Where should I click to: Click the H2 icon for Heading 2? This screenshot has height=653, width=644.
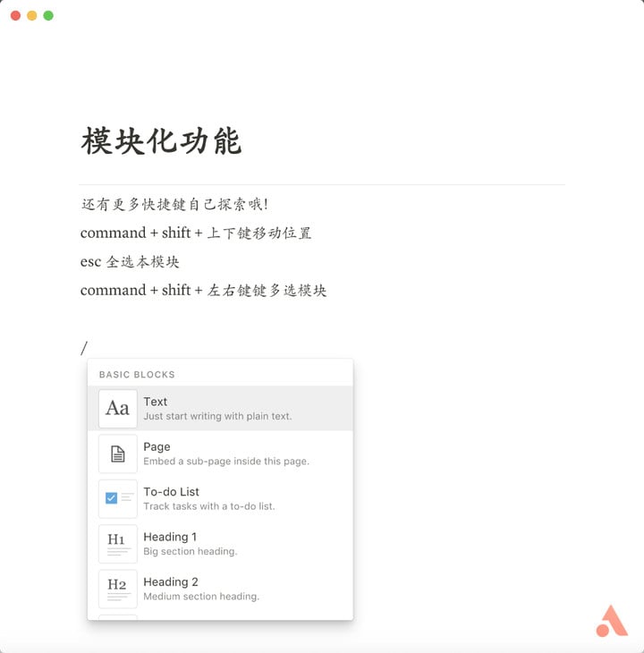click(118, 589)
